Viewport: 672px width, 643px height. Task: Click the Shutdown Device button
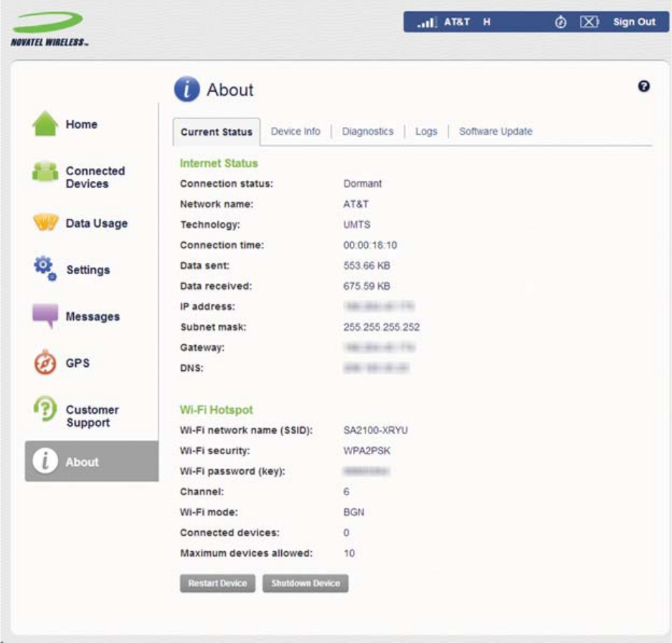click(305, 583)
